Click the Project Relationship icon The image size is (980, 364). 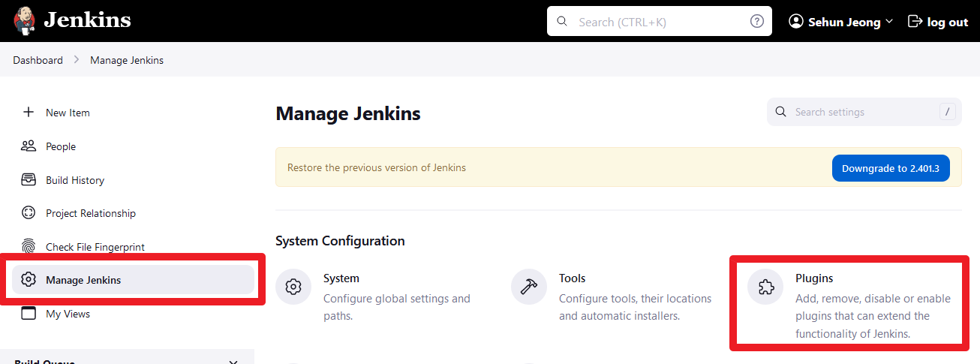coord(29,212)
